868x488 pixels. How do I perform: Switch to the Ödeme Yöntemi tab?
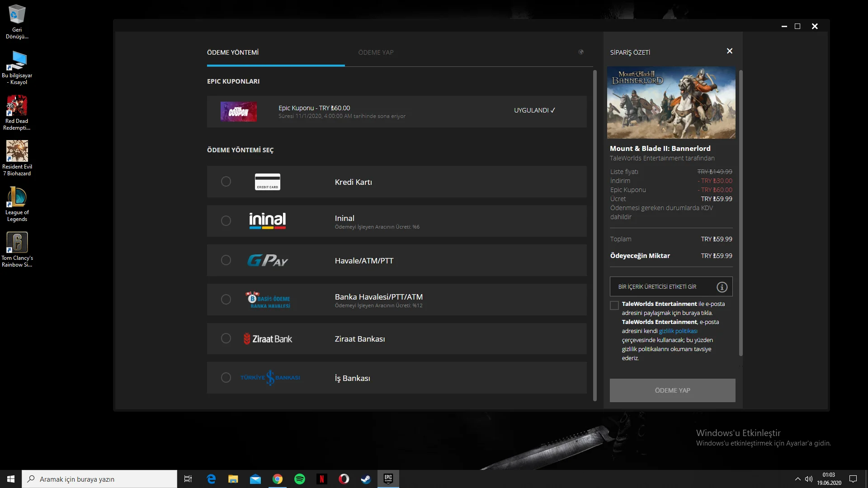pos(233,52)
